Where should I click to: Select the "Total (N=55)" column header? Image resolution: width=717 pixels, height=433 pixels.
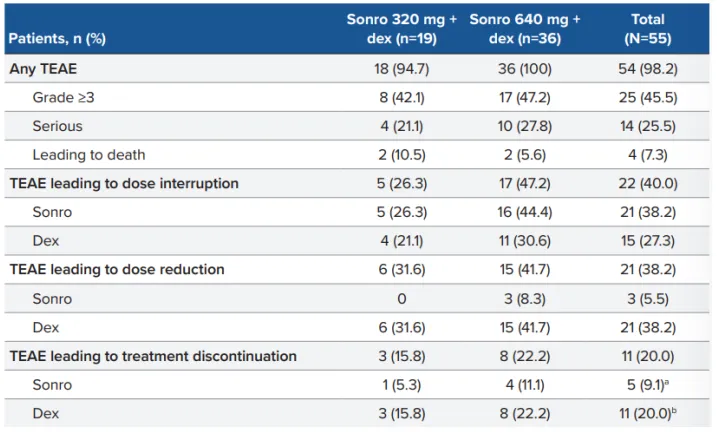647,28
